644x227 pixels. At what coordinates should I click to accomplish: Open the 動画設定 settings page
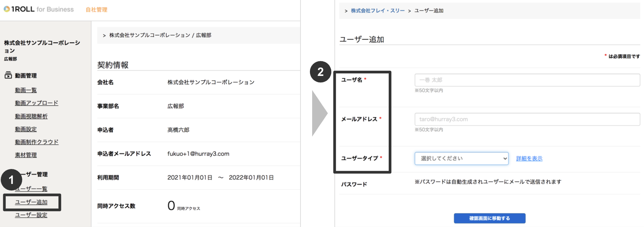point(25,129)
